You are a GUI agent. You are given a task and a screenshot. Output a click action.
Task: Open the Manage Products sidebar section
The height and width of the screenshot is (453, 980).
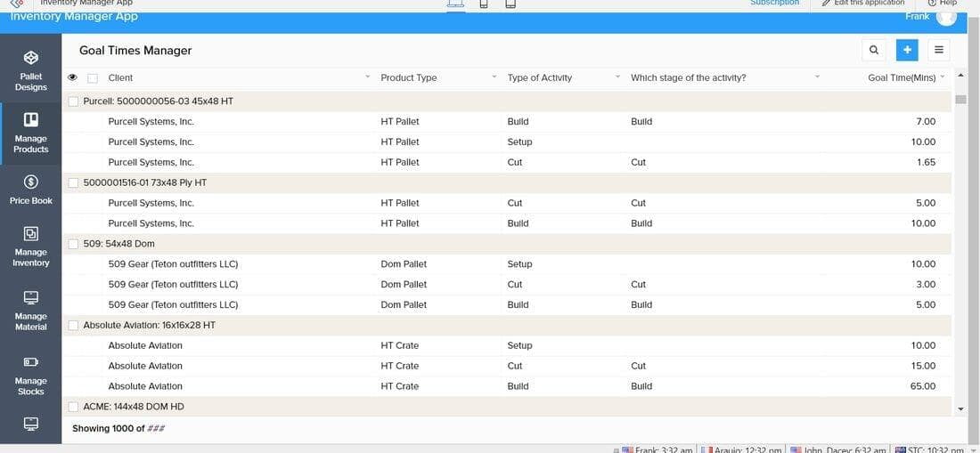(x=30, y=133)
